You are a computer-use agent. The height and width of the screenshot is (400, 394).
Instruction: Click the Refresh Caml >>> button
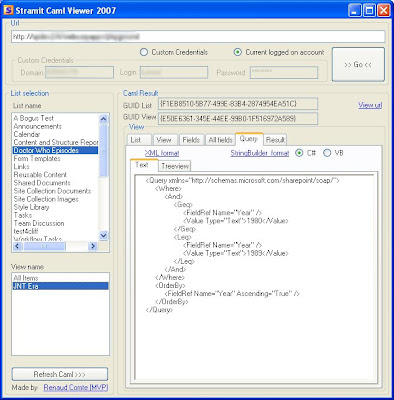[60, 374]
